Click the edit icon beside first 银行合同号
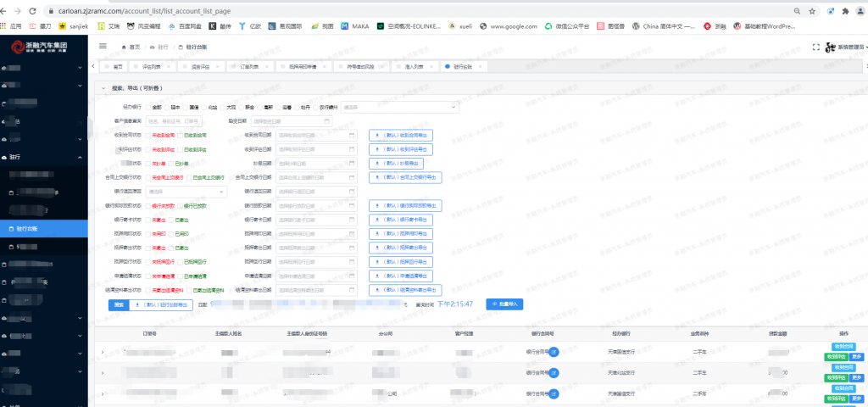Image resolution: width=868 pixels, height=407 pixels. [554, 352]
